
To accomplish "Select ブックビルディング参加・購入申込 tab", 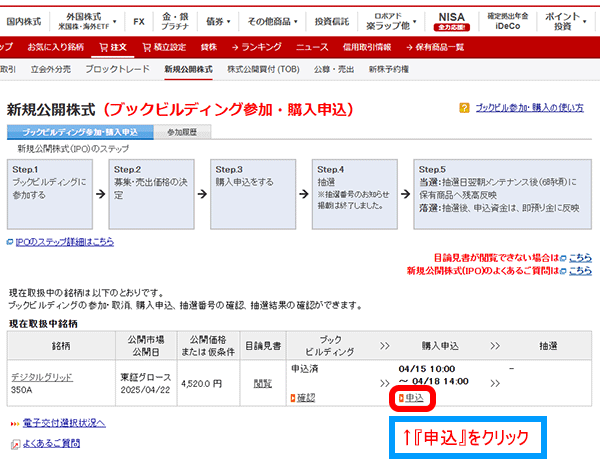I will coord(80,132).
